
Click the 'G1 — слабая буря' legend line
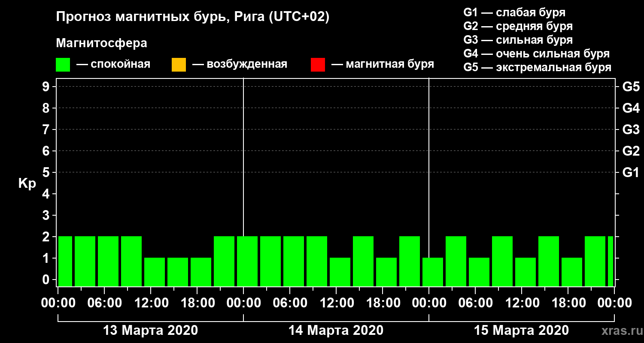(x=514, y=12)
